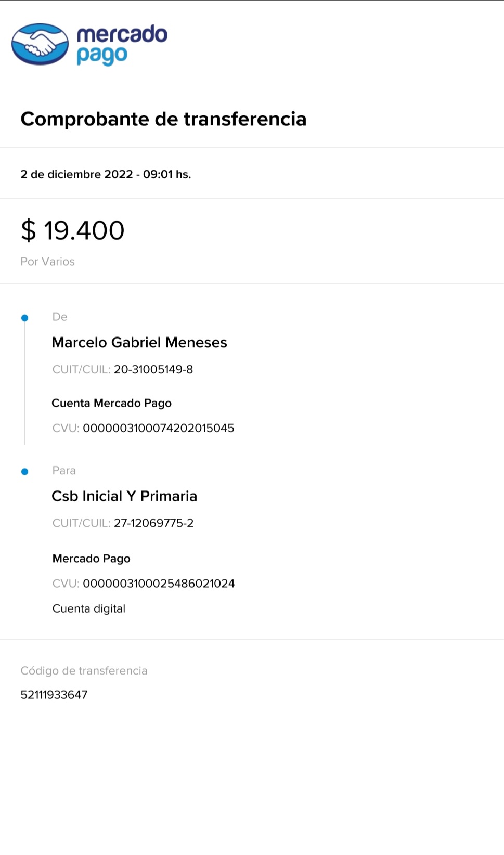Click the mercado pago wordmark text
This screenshot has height=855, width=504.
pos(122,45)
